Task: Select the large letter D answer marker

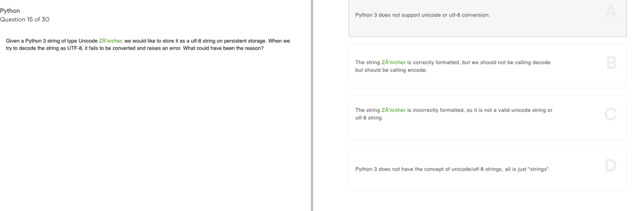Action: 611,165
